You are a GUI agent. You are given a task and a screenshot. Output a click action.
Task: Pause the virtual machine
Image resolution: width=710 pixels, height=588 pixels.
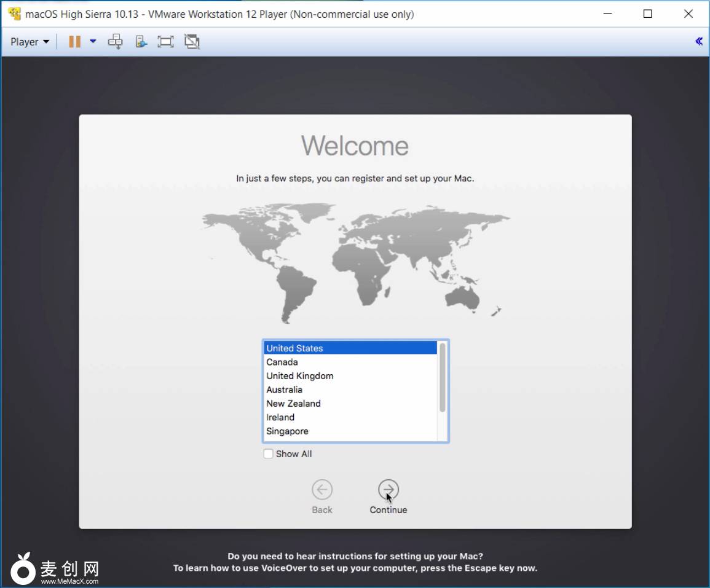74,42
